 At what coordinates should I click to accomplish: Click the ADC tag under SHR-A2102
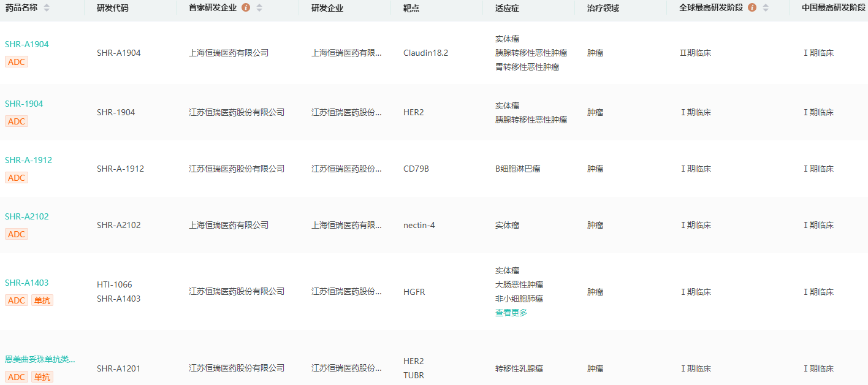[17, 234]
